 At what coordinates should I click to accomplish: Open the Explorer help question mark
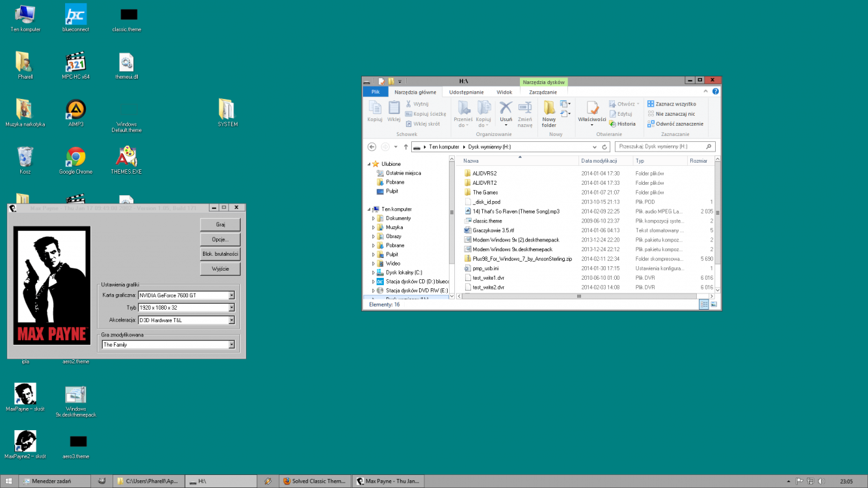(x=716, y=92)
